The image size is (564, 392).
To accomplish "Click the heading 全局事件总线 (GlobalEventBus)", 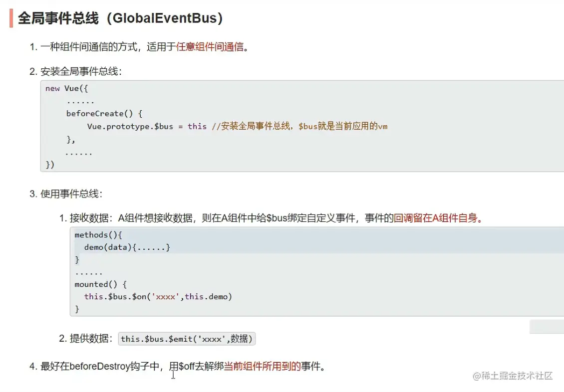I will 120,18.
